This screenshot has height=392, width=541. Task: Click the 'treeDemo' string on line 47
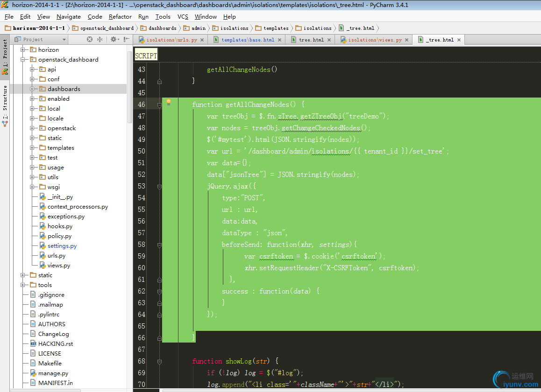point(363,116)
